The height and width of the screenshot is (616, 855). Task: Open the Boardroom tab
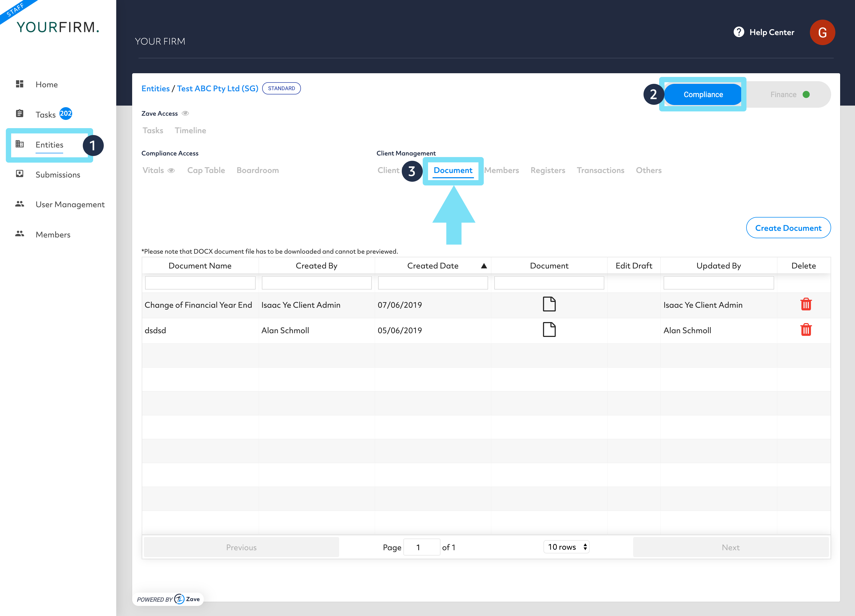pyautogui.click(x=257, y=170)
